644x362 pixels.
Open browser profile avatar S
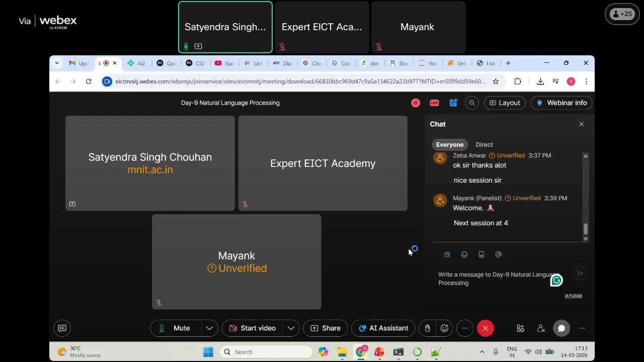pos(571,81)
